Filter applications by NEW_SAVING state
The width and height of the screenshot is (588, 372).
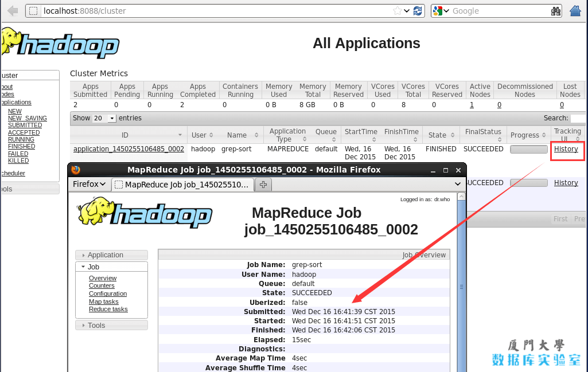click(x=28, y=119)
